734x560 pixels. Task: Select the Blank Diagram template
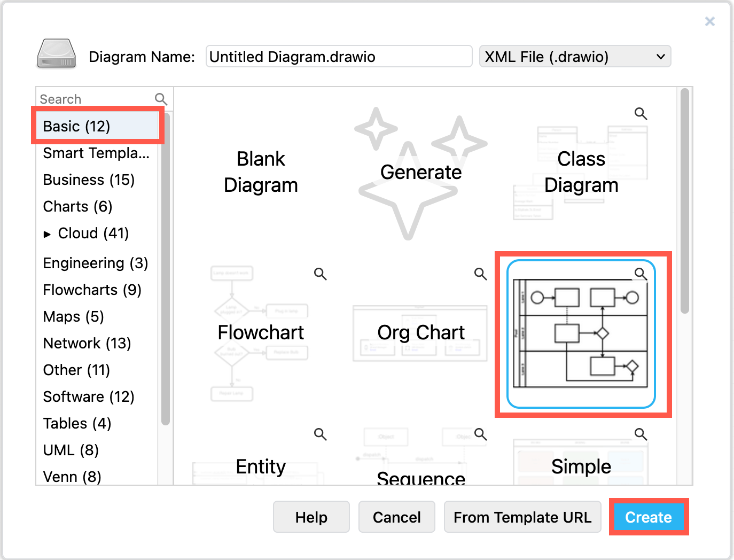[261, 172]
